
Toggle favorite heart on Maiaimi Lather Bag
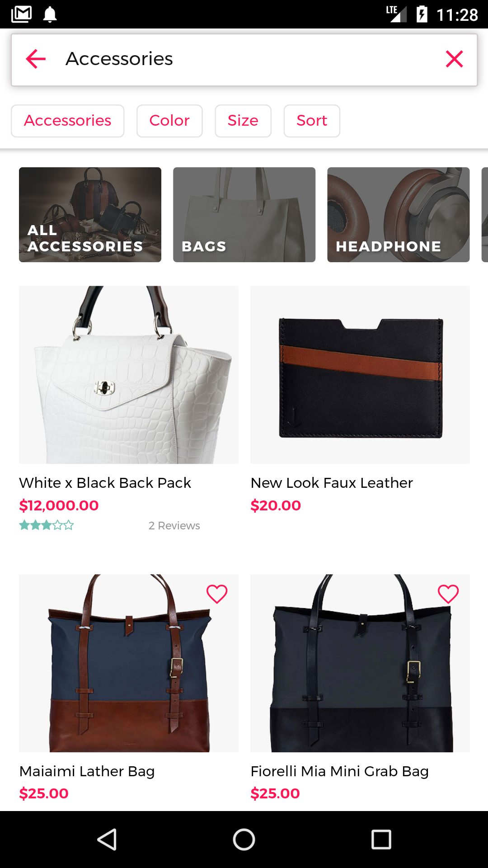click(217, 594)
